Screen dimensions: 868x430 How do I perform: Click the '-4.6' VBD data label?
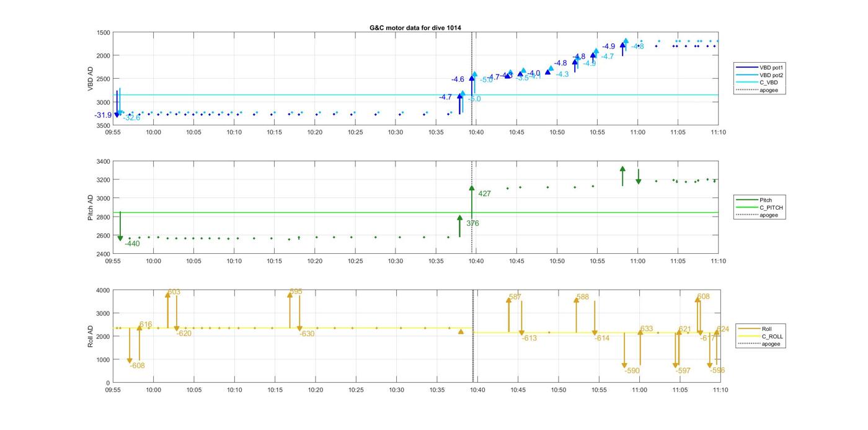[458, 79]
